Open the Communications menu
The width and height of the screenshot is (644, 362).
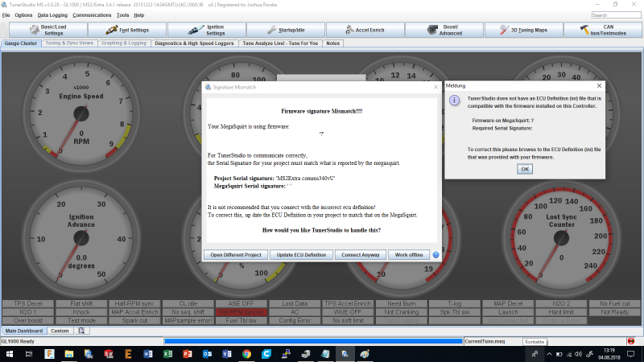click(x=92, y=15)
